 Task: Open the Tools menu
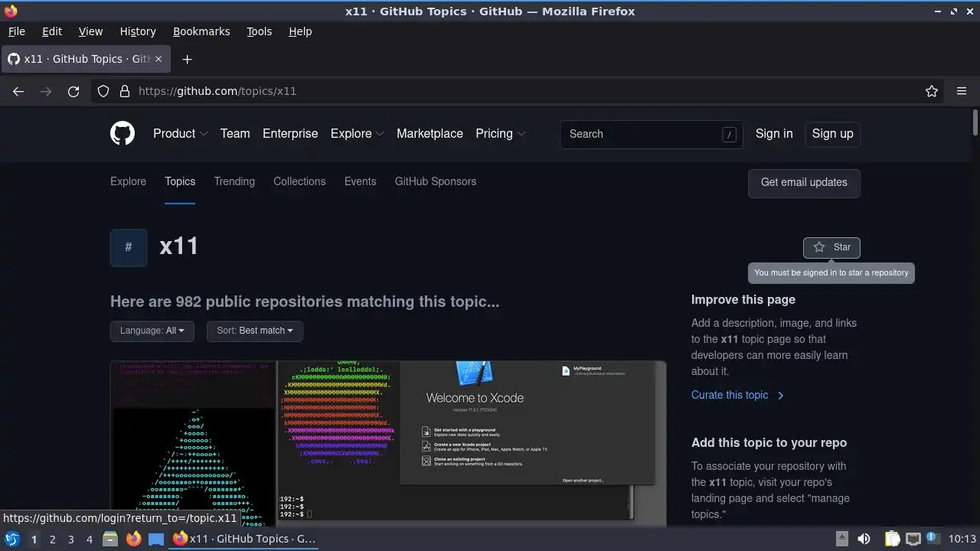tap(259, 31)
